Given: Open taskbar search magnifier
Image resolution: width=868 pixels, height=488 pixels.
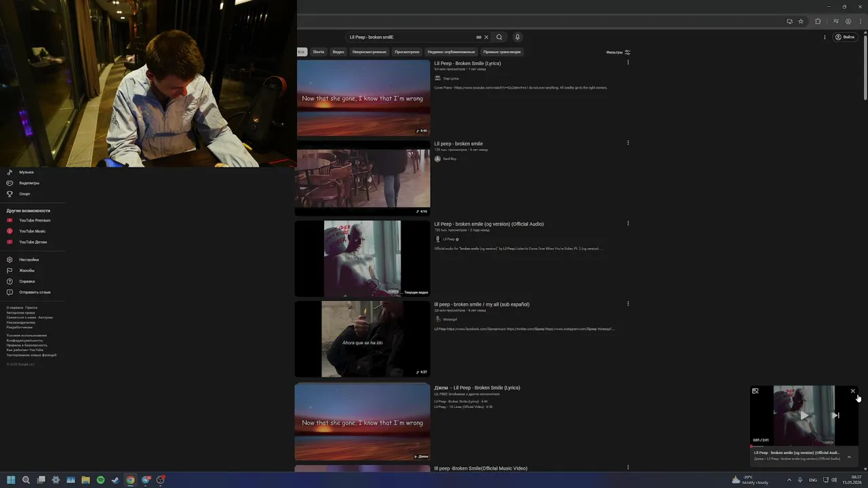Looking at the screenshot, I should point(26,480).
